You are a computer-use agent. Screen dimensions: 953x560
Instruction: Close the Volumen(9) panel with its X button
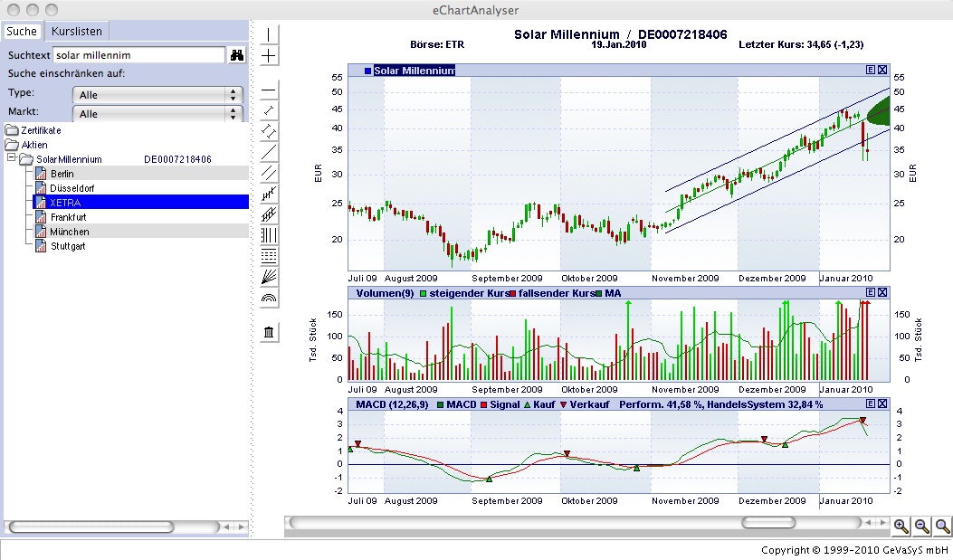(x=882, y=291)
